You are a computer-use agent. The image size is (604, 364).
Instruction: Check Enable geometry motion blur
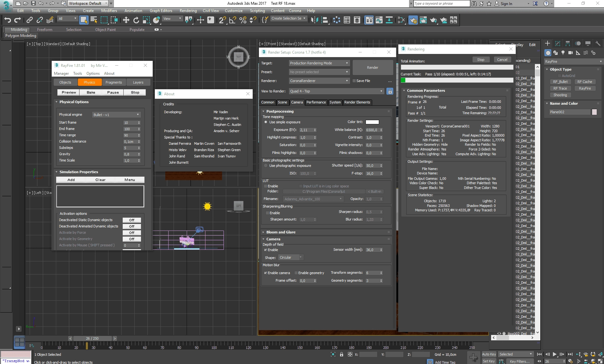tap(296, 273)
